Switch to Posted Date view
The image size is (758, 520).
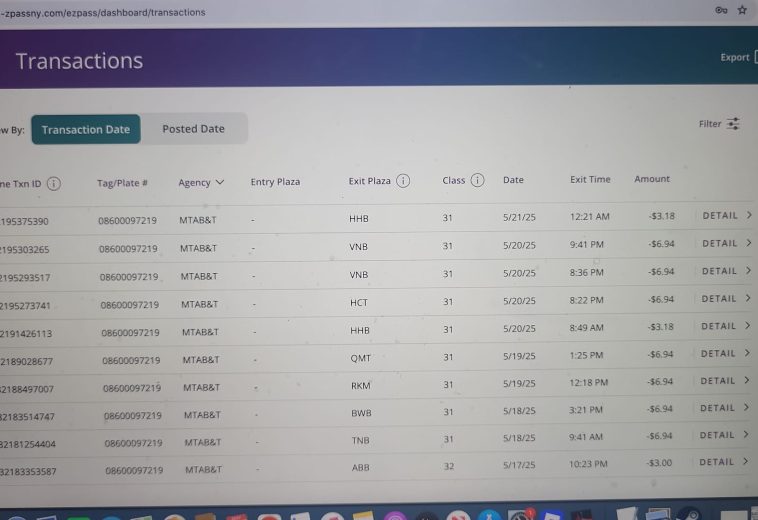[x=193, y=129]
